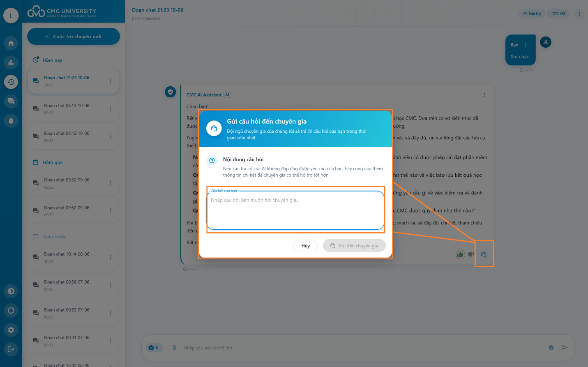Open the statistics bar chart icon

[x=11, y=62]
